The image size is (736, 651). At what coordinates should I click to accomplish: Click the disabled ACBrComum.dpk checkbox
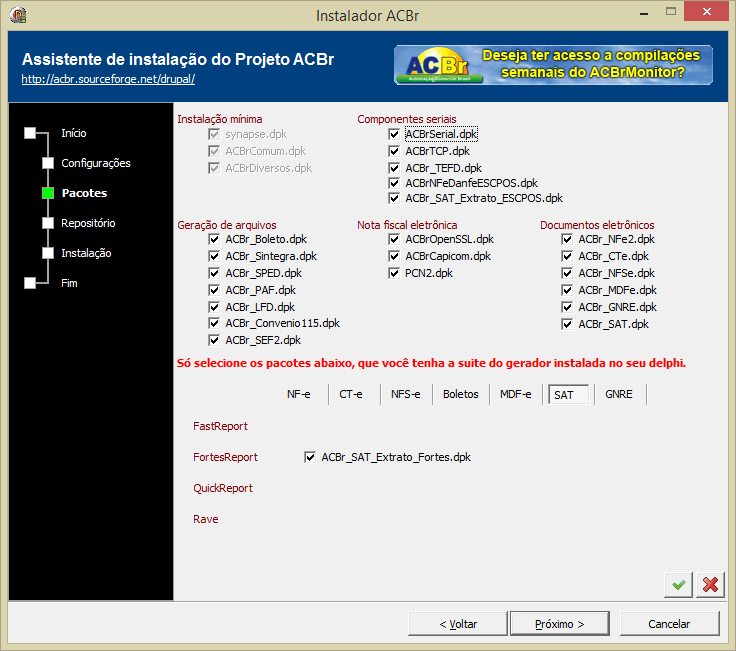(x=214, y=151)
